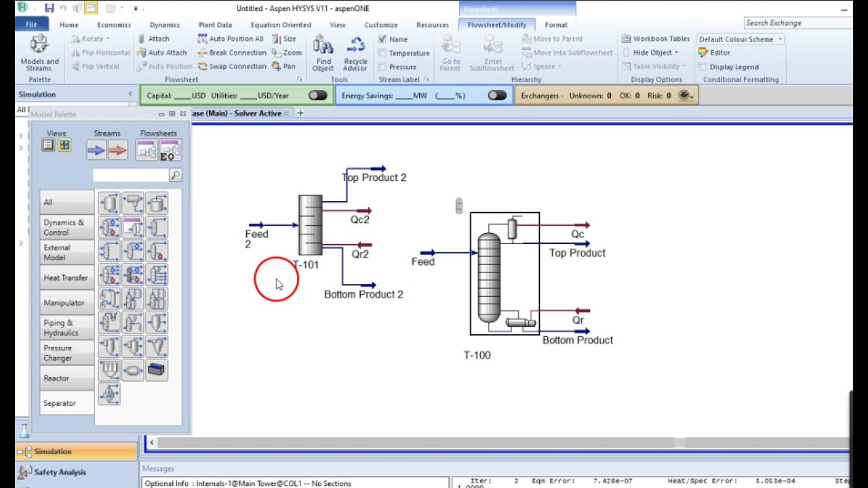Enable Auto Attach in the Flowsheet group
868x488 pixels.
pos(161,52)
